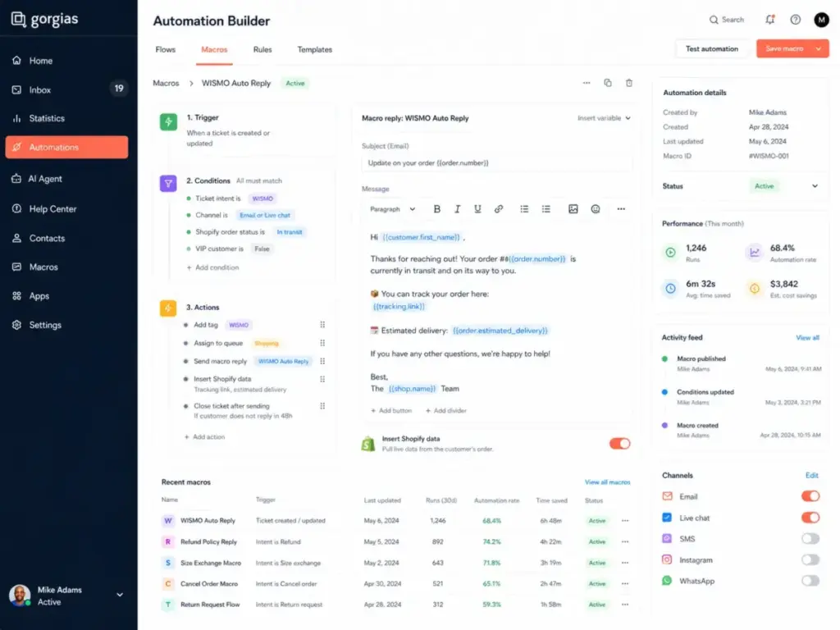Open notifications bell icon
This screenshot has height=630, width=840.
(769, 20)
